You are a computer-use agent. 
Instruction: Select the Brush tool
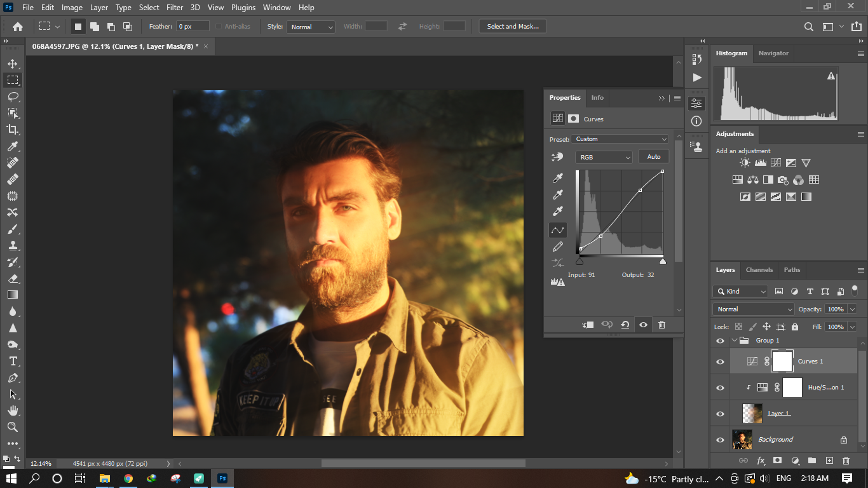(13, 229)
